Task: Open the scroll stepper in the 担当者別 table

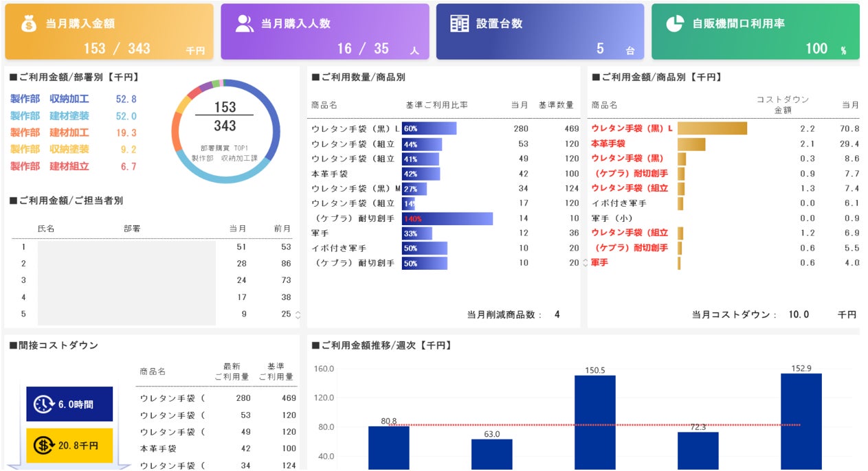Action: [x=298, y=315]
